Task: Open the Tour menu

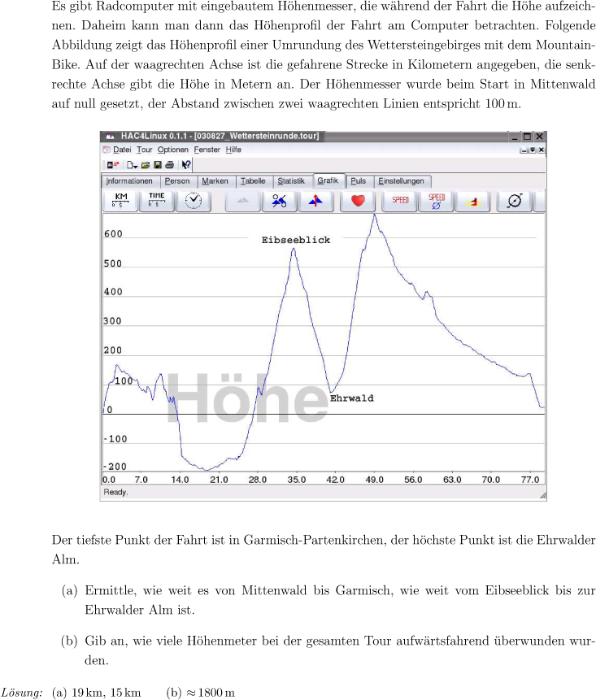Action: click(x=144, y=150)
